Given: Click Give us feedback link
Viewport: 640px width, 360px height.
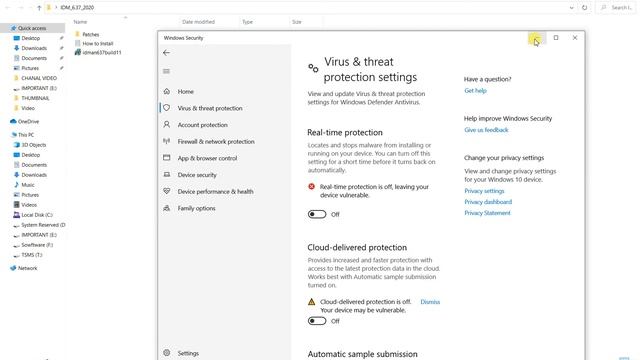Looking at the screenshot, I should (486, 130).
